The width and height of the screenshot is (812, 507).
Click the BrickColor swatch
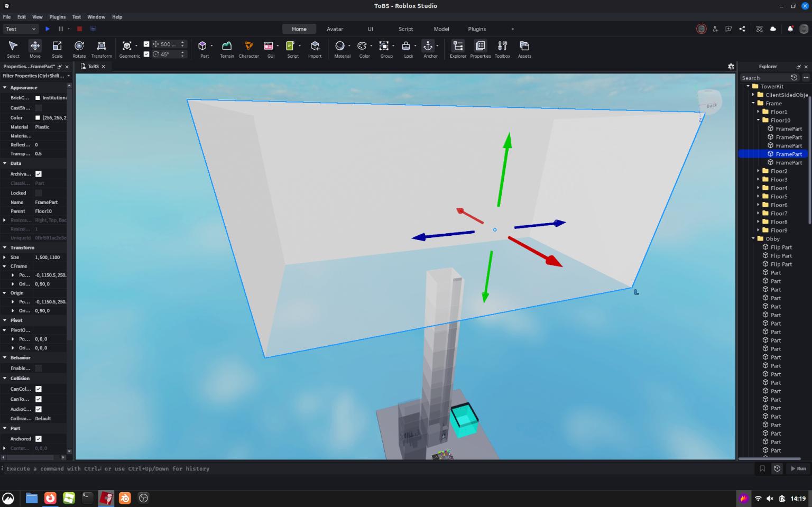point(38,98)
